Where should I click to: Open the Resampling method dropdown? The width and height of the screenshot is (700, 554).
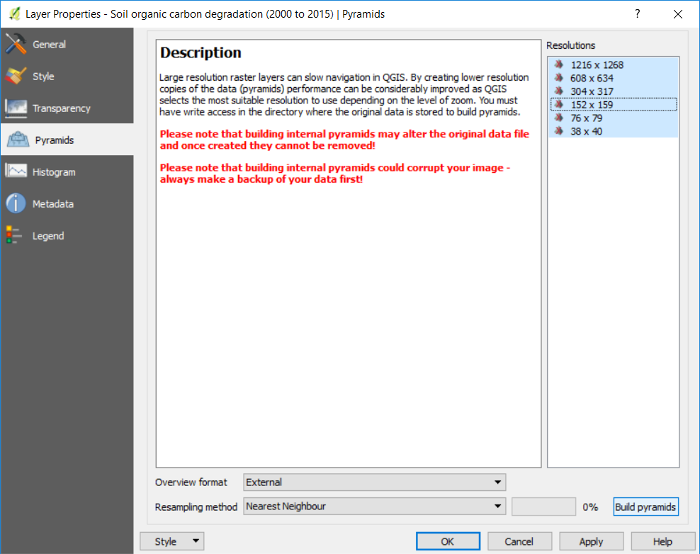(374, 506)
